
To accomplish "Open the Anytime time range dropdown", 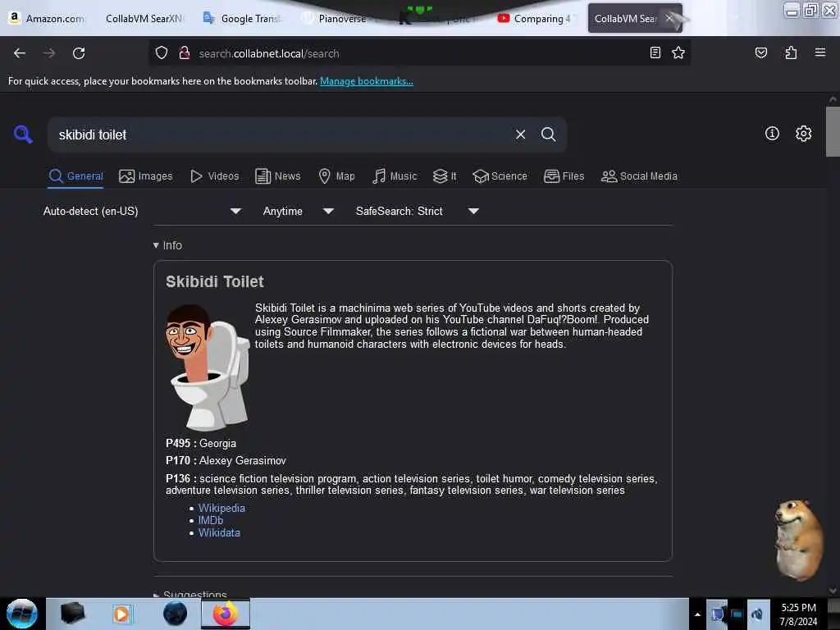I will (x=298, y=211).
